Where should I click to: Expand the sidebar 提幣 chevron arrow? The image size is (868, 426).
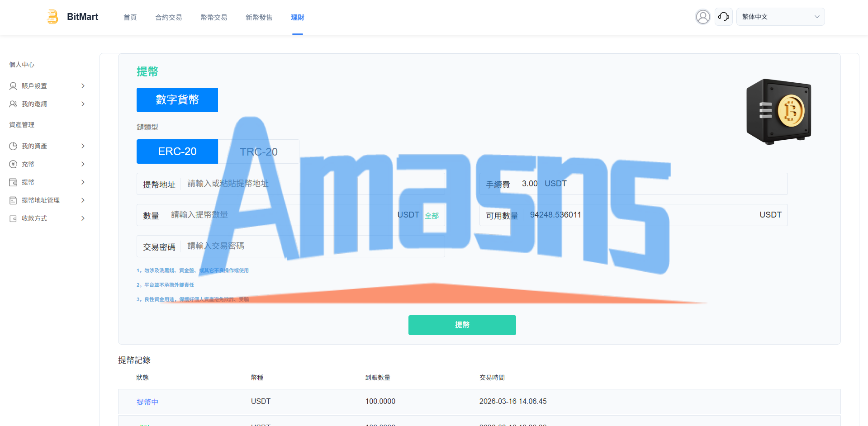tap(83, 182)
